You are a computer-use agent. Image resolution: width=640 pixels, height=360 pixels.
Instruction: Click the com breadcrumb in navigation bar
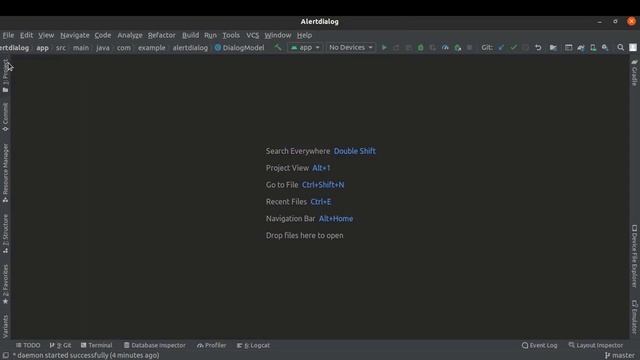click(x=124, y=48)
